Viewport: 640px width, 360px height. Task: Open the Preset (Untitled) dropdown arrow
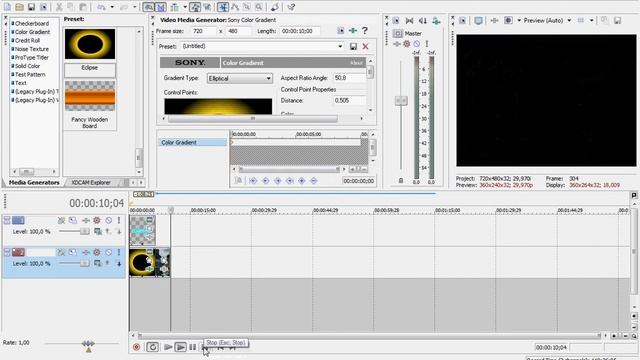tap(340, 47)
